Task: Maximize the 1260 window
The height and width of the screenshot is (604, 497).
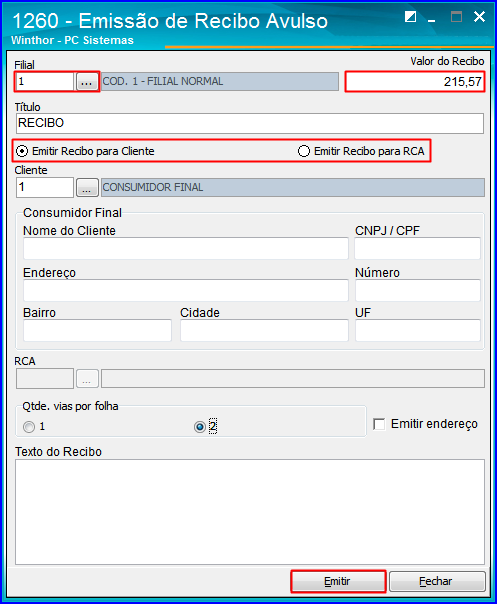Action: (x=457, y=17)
